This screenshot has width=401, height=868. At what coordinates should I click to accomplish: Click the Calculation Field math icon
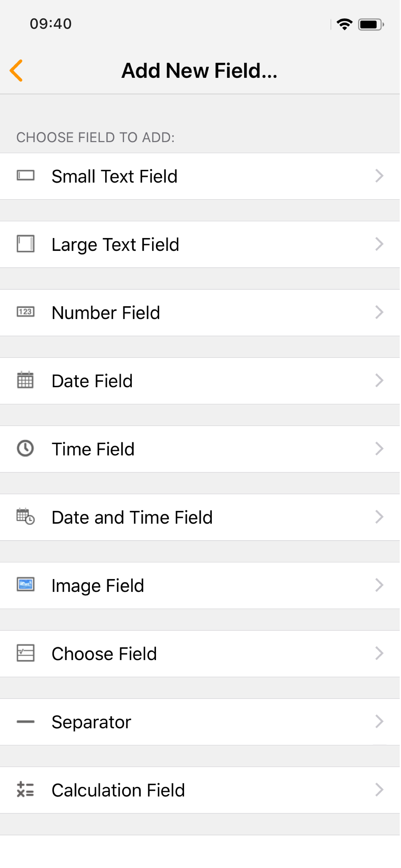pos(26,790)
